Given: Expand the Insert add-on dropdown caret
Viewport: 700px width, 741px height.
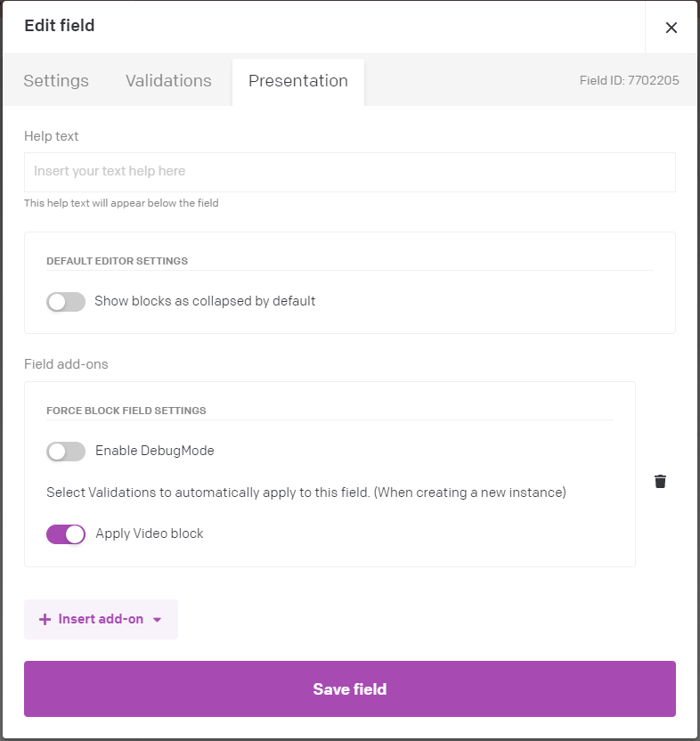Looking at the screenshot, I should (158, 620).
